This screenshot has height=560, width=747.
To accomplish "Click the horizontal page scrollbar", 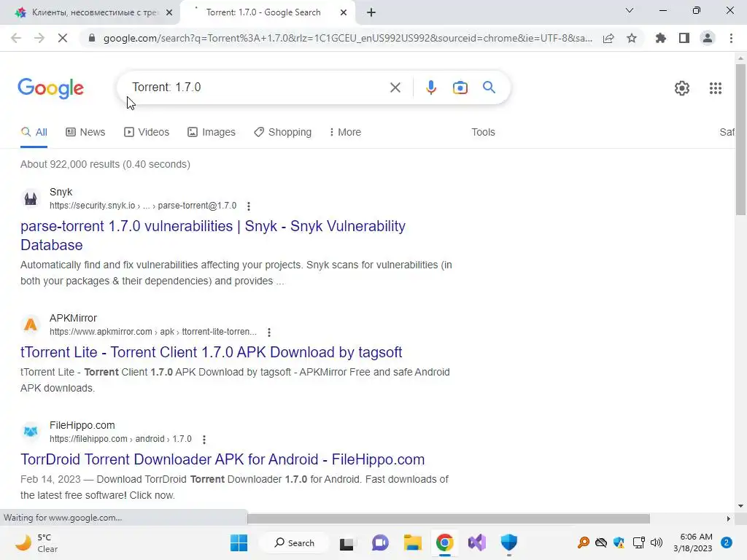I will (449, 518).
